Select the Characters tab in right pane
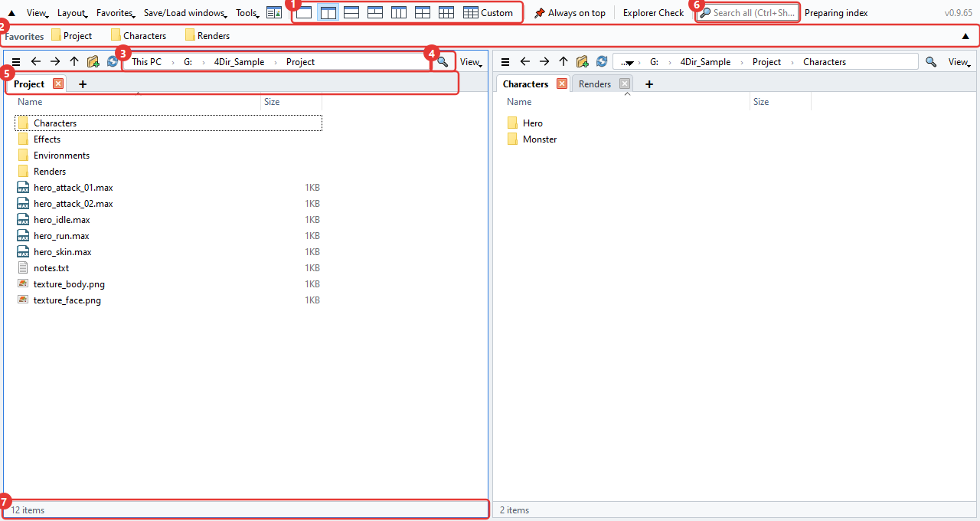The image size is (980, 521). click(x=526, y=84)
